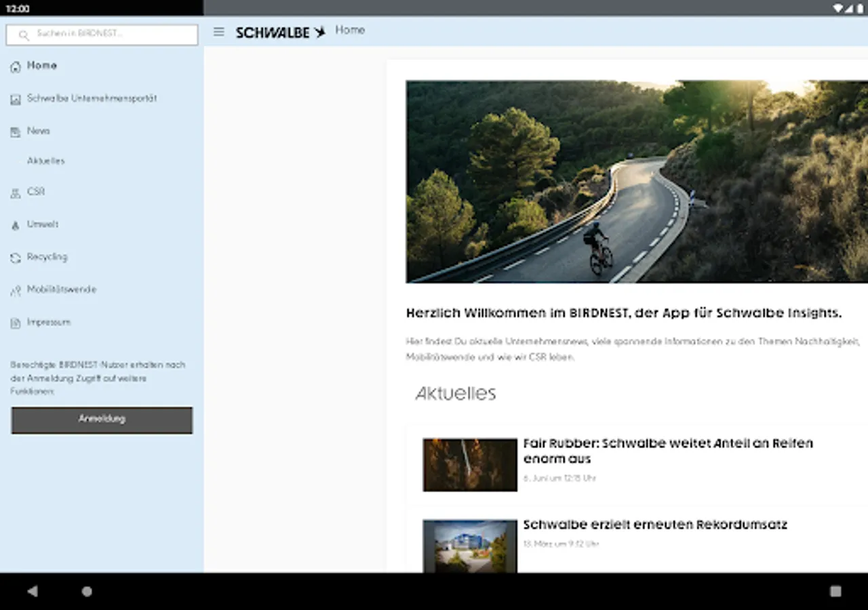This screenshot has width=868, height=610.
Task: Click the 12:00 clock in the status bar
Action: point(18,9)
